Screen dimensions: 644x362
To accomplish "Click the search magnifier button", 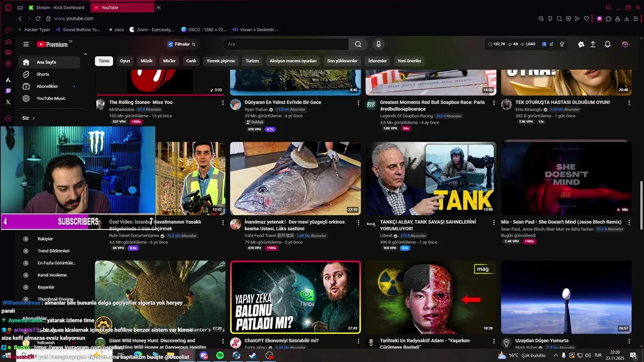I will click(358, 44).
